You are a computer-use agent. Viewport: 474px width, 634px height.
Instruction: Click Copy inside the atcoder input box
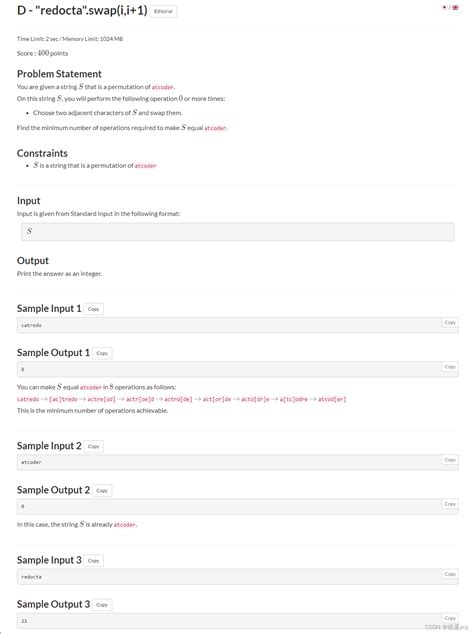click(450, 460)
